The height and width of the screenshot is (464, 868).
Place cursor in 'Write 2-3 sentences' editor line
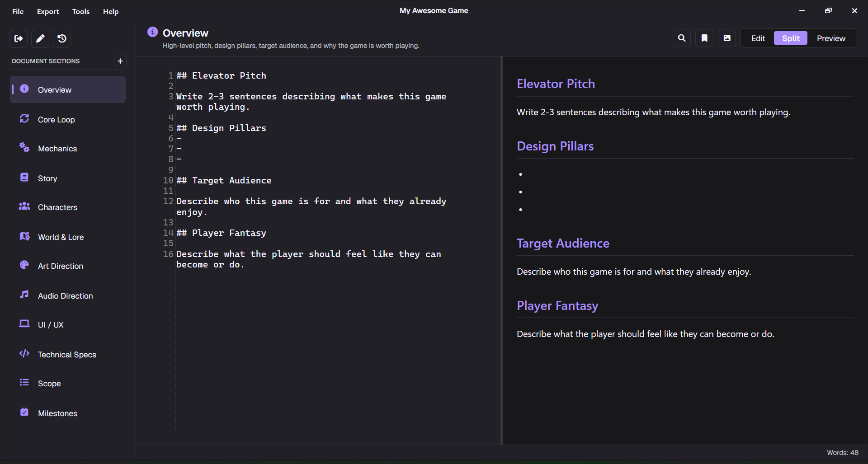311,101
